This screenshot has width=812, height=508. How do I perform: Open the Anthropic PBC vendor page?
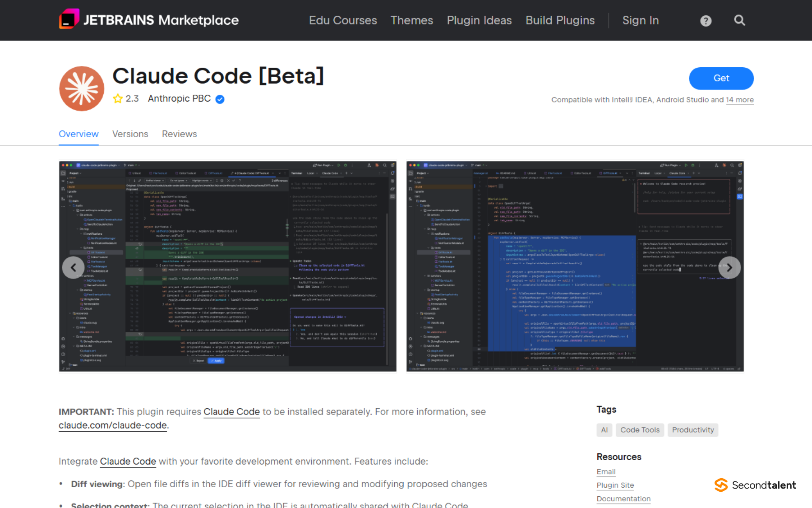(179, 98)
